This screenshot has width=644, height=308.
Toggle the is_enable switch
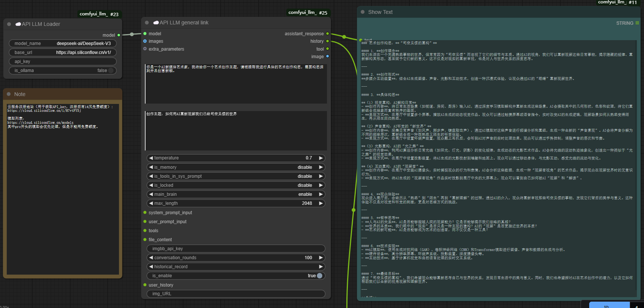click(x=319, y=276)
